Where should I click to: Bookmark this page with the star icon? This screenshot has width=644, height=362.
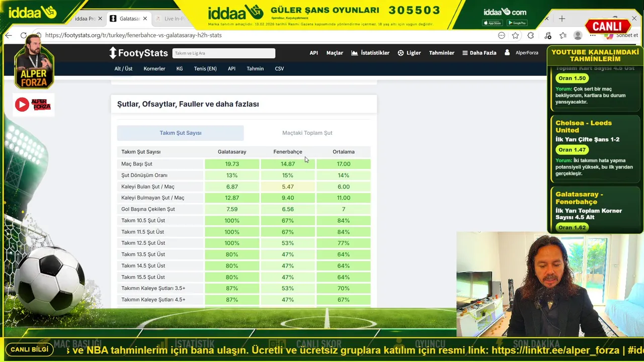[x=515, y=35]
